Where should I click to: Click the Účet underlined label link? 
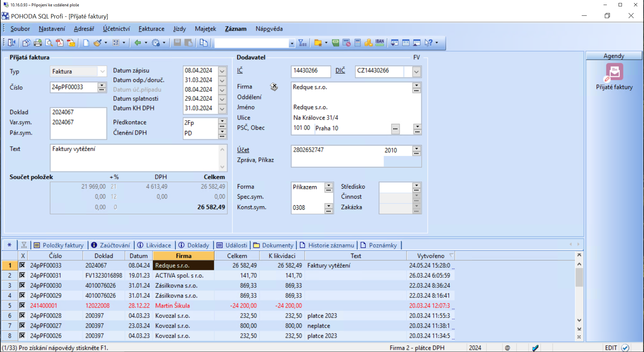pyautogui.click(x=243, y=150)
